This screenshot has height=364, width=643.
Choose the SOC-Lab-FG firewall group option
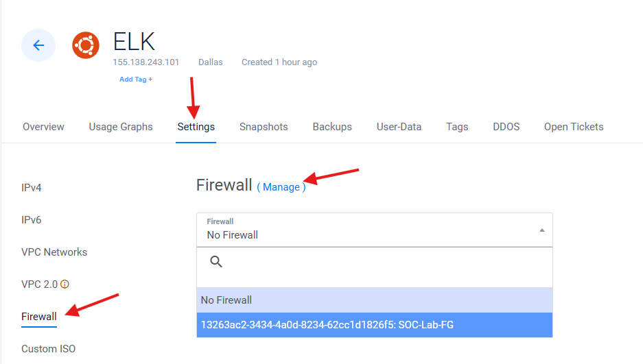(327, 325)
